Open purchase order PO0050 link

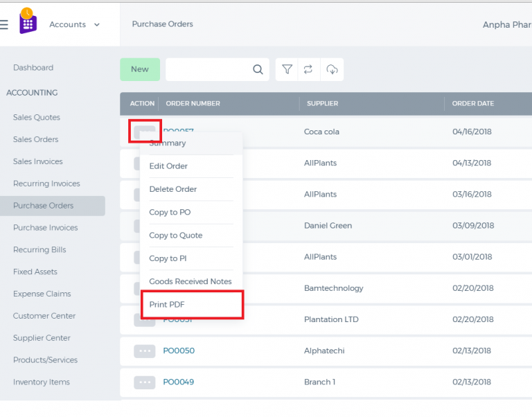pyautogui.click(x=179, y=351)
